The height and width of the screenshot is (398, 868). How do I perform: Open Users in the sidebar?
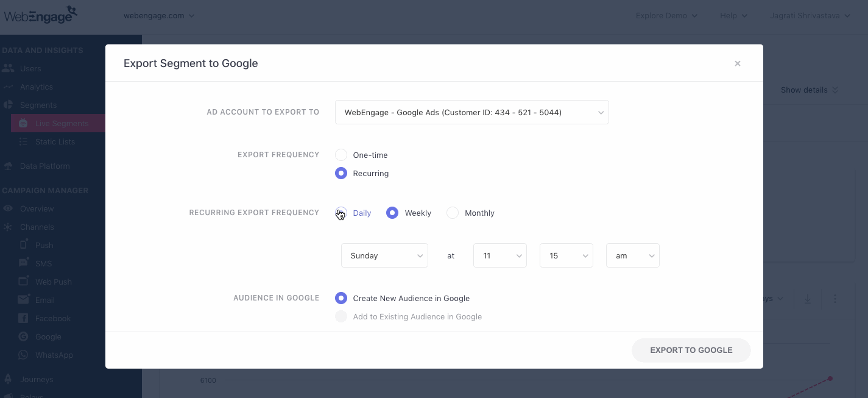point(30,68)
